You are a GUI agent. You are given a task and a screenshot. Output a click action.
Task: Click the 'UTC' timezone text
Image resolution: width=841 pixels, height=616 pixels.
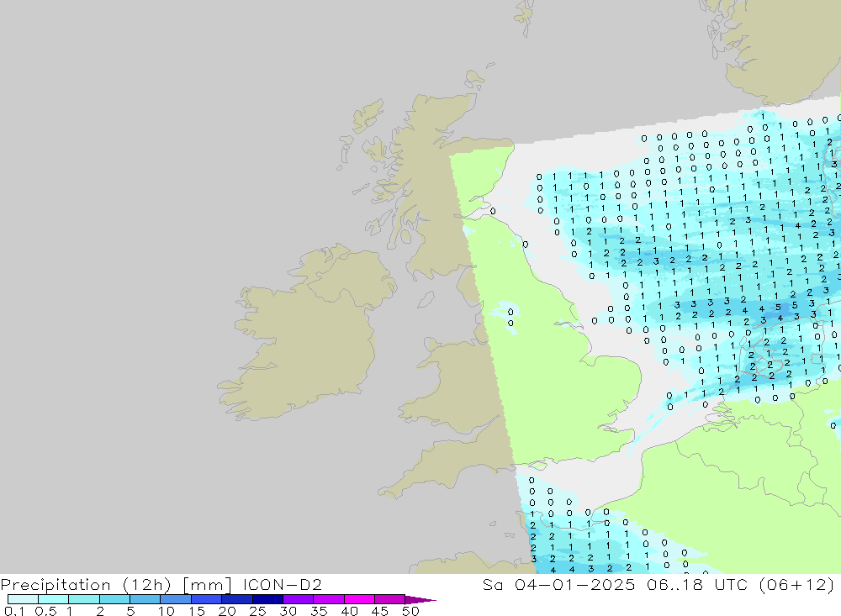coord(731,584)
